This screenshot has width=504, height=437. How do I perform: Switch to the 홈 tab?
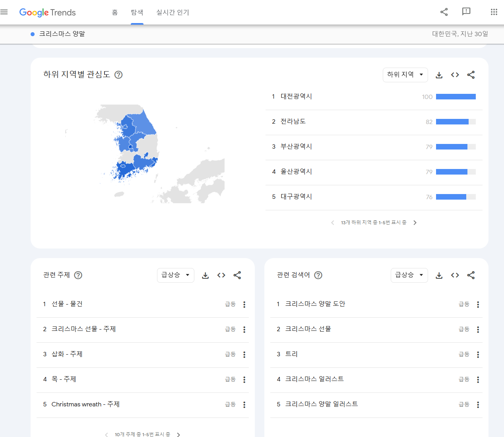114,12
